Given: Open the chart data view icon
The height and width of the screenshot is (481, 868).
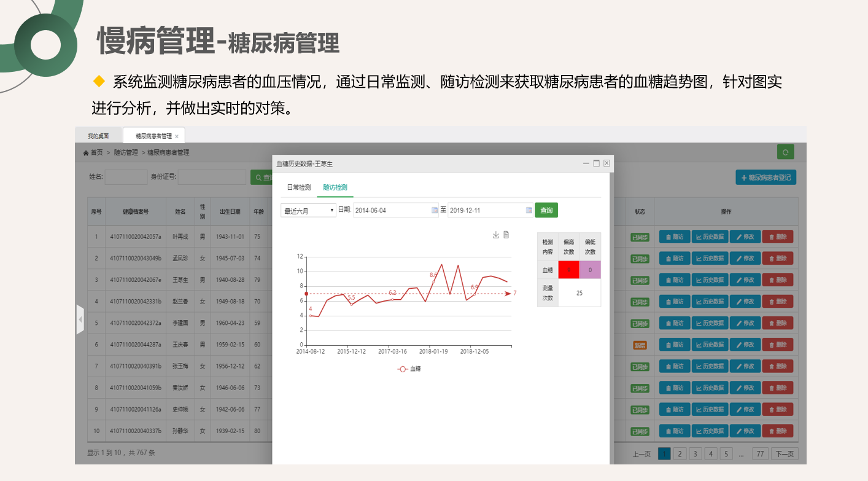Looking at the screenshot, I should point(506,235).
